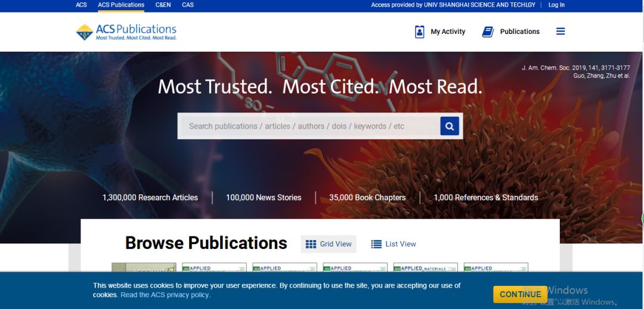The image size is (644, 309).
Task: Click the ACS Publications logo
Action: click(126, 32)
